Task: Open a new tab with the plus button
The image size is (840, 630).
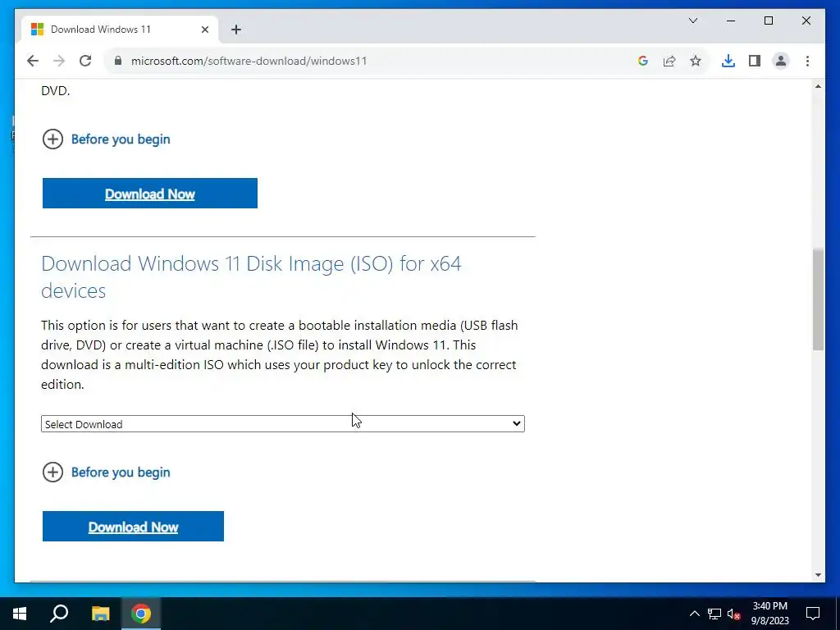Action: pyautogui.click(x=236, y=30)
